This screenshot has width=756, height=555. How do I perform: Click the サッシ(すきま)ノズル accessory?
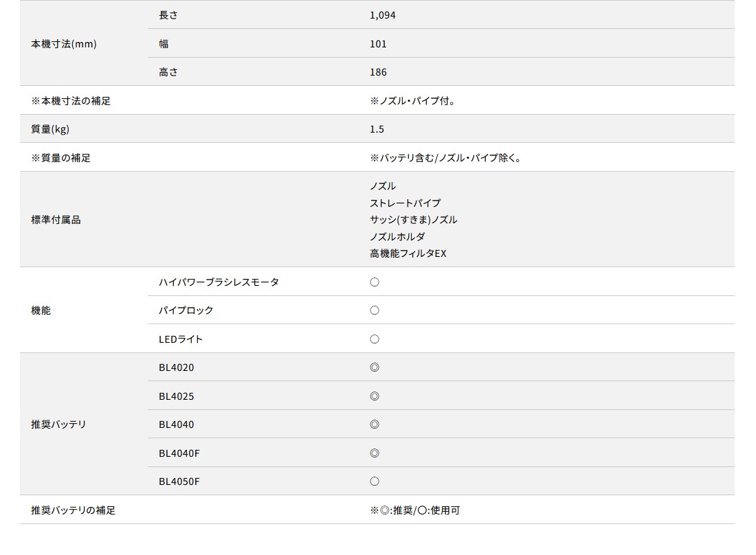414,220
